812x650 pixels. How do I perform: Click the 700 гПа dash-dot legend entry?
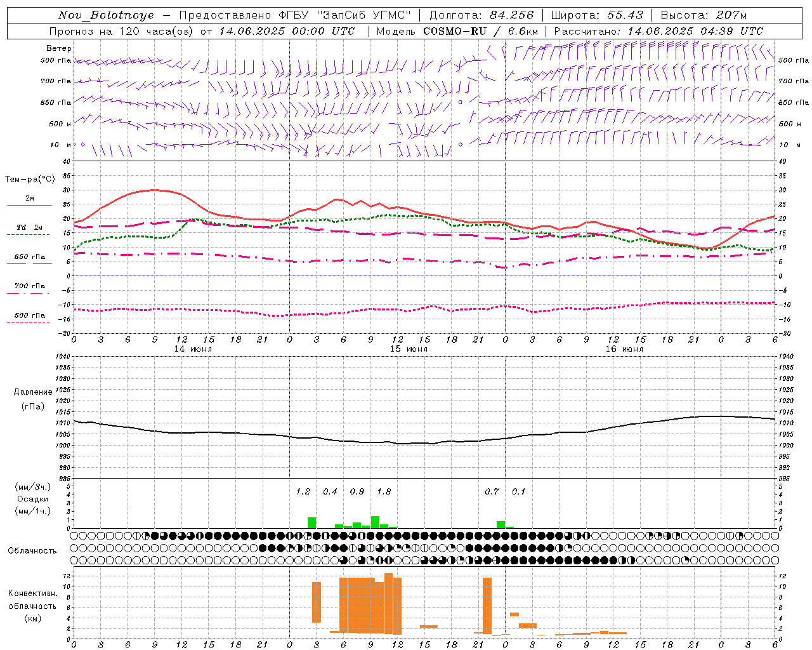tap(30, 286)
